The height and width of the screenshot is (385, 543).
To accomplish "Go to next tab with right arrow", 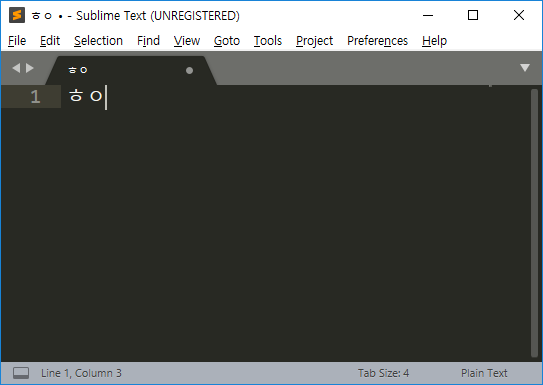I will point(30,68).
